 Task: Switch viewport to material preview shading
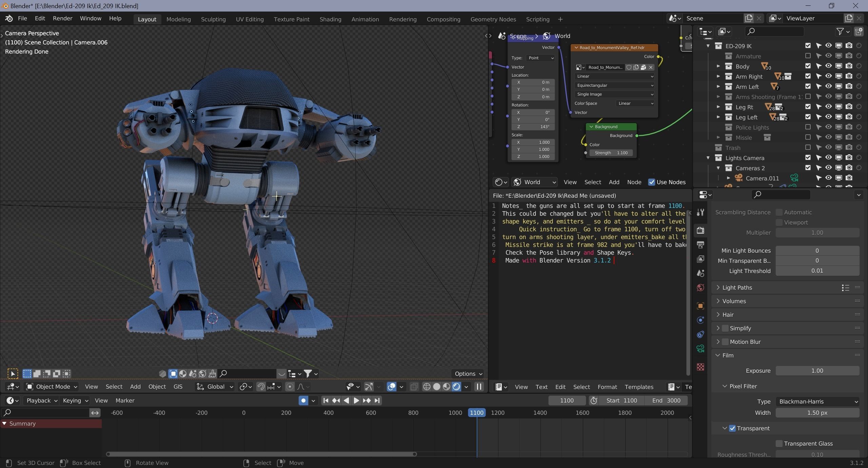coord(447,387)
